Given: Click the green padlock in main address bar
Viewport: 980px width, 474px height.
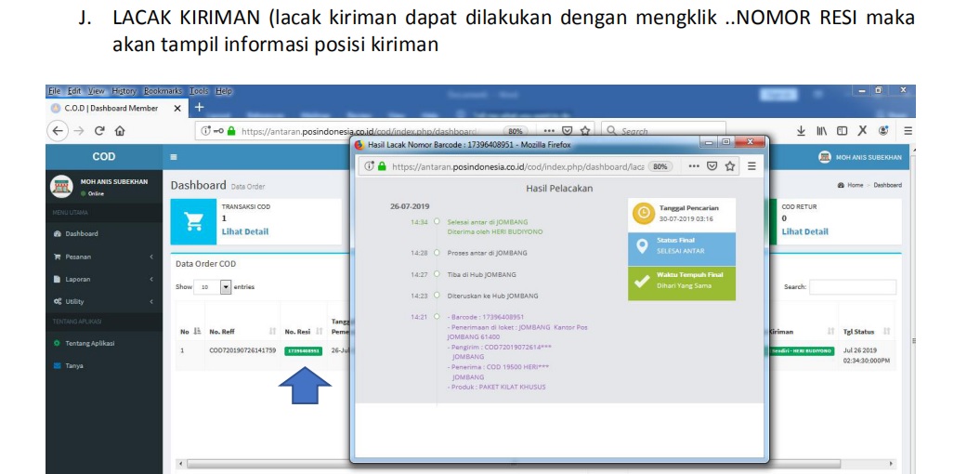Looking at the screenshot, I should tap(231, 131).
